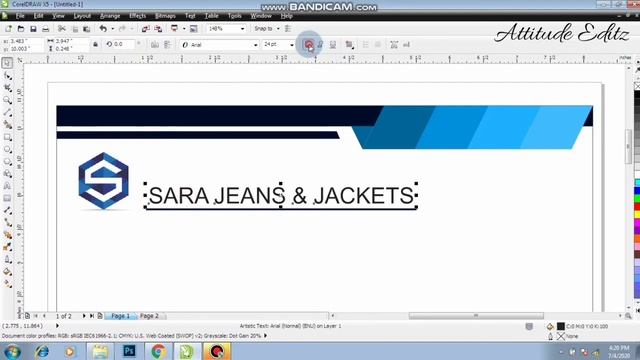Switch to the Page 1 tab

point(121,316)
